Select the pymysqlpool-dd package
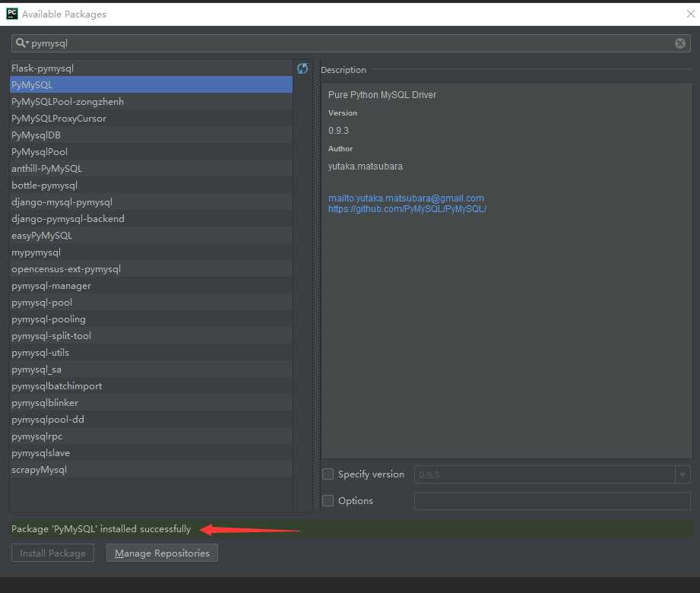This screenshot has width=700, height=593. coord(151,420)
